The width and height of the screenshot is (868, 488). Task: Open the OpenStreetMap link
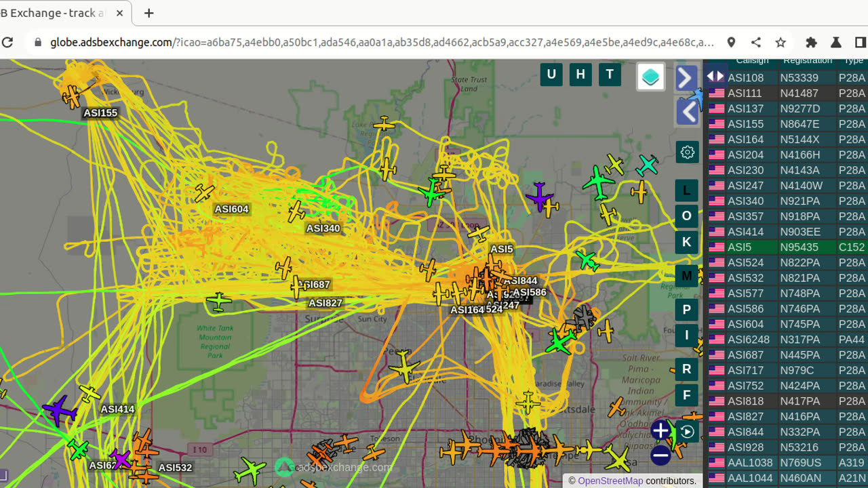[610, 481]
